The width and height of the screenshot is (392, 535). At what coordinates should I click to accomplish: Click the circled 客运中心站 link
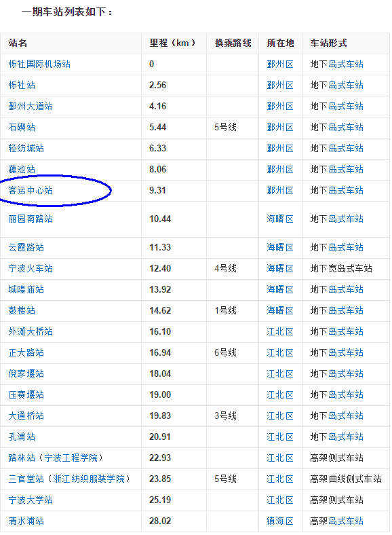tap(31, 190)
